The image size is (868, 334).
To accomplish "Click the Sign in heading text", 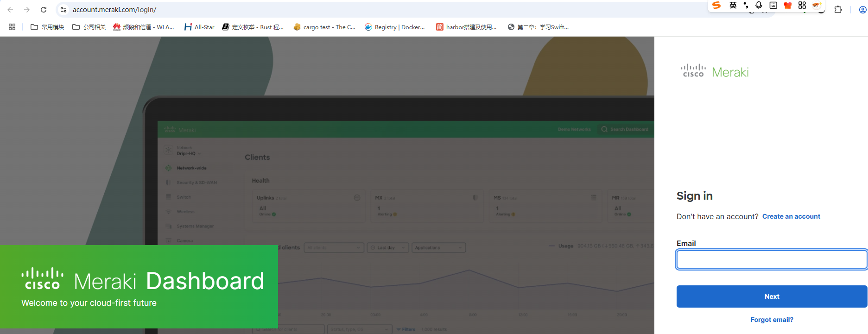I will 694,196.
